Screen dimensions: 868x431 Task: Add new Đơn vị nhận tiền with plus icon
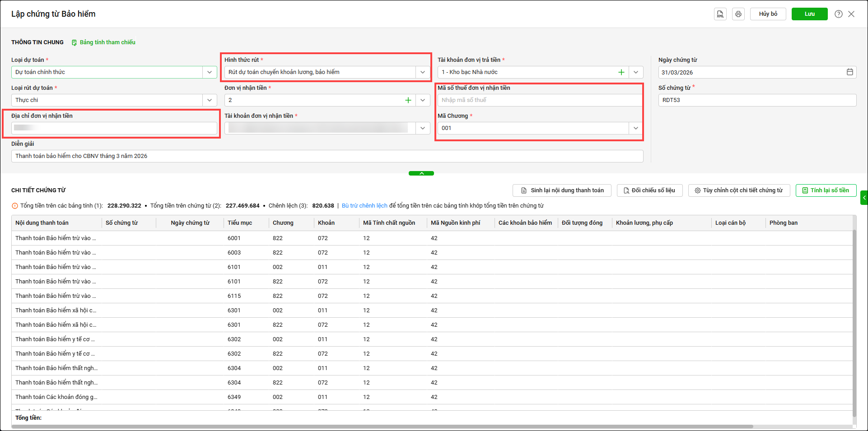tap(408, 100)
